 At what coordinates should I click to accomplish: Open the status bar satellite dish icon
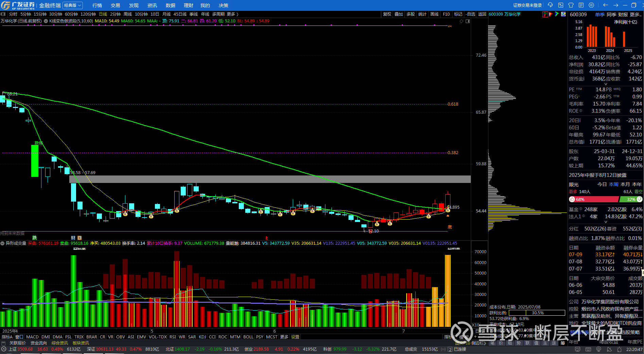pyautogui.click(x=609, y=349)
